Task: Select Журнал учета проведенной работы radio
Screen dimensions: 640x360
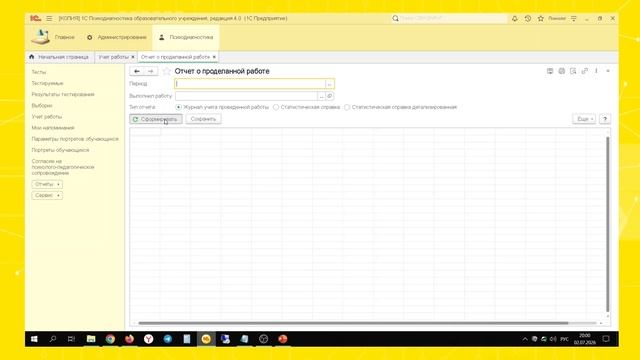Action: [x=178, y=107]
